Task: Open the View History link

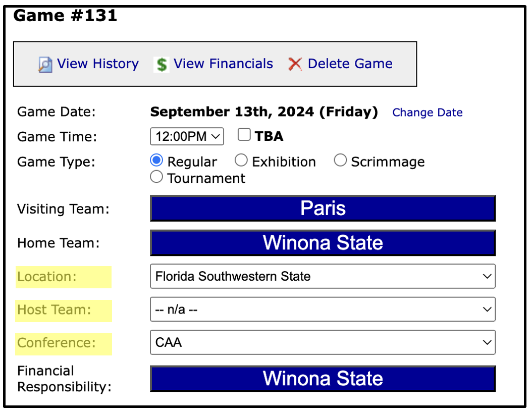Action: (98, 64)
